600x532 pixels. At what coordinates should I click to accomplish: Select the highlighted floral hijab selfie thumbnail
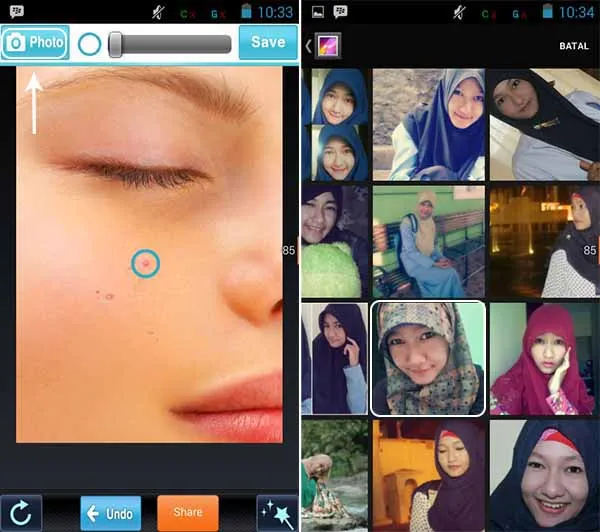[428, 358]
